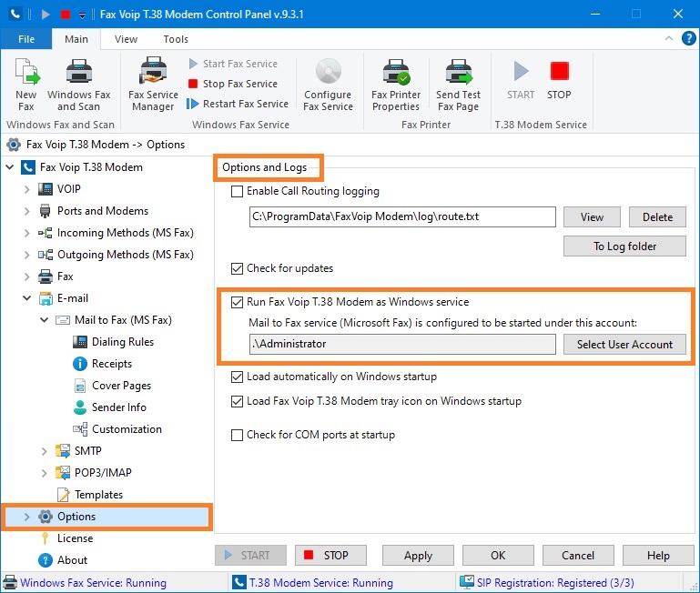This screenshot has height=593, width=700.
Task: Enable Check for COM ports at startup
Action: (237, 435)
